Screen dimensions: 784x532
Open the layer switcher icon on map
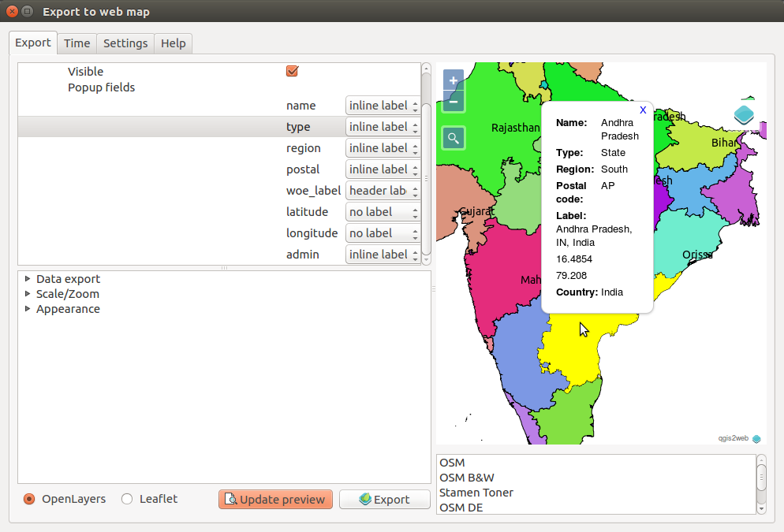[744, 115]
